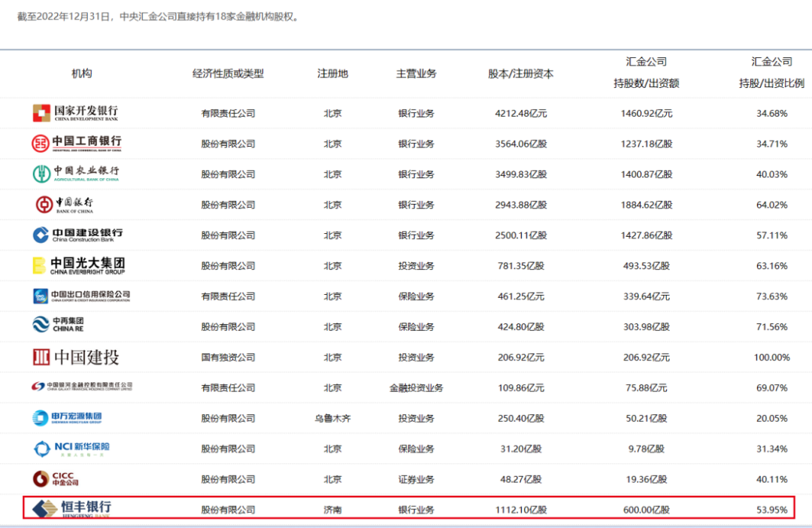The image size is (812, 528).
Task: Click the 中国建投 logo
Action: pyautogui.click(x=75, y=357)
